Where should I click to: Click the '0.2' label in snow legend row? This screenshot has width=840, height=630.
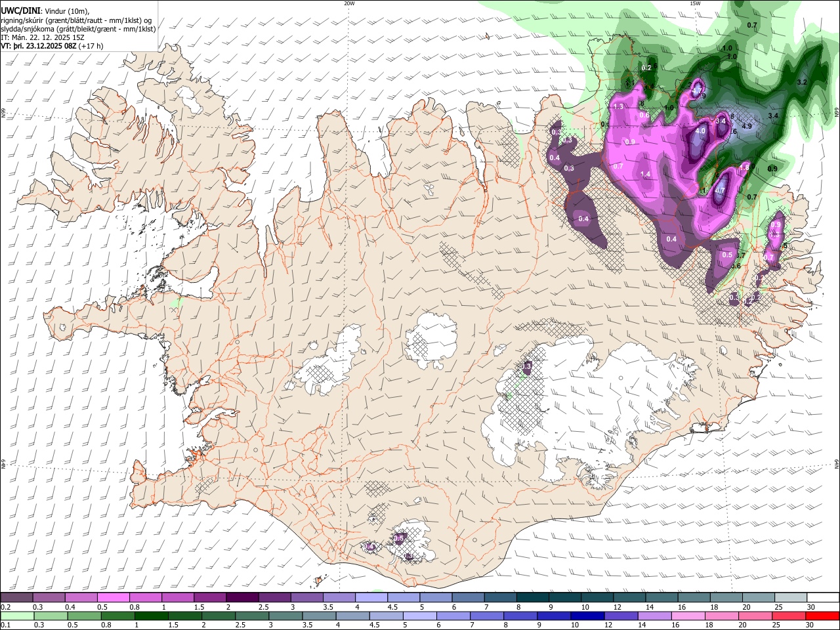5,607
